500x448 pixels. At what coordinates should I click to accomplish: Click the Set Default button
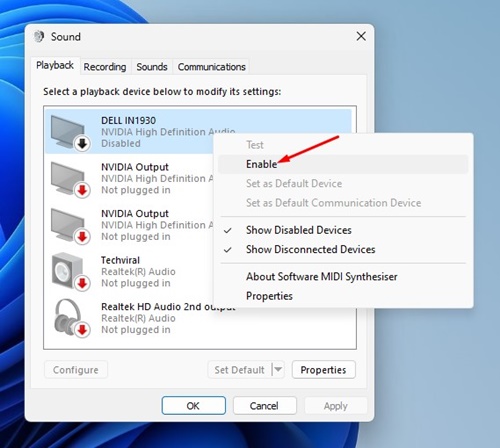(239, 370)
